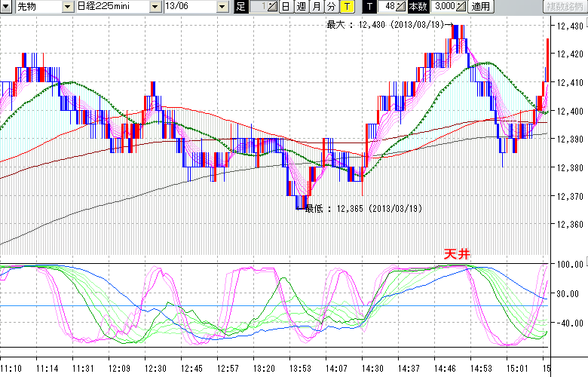The height and width of the screenshot is (377, 588).
Task: Click the 最低 12,365 low price label
Action: point(362,209)
